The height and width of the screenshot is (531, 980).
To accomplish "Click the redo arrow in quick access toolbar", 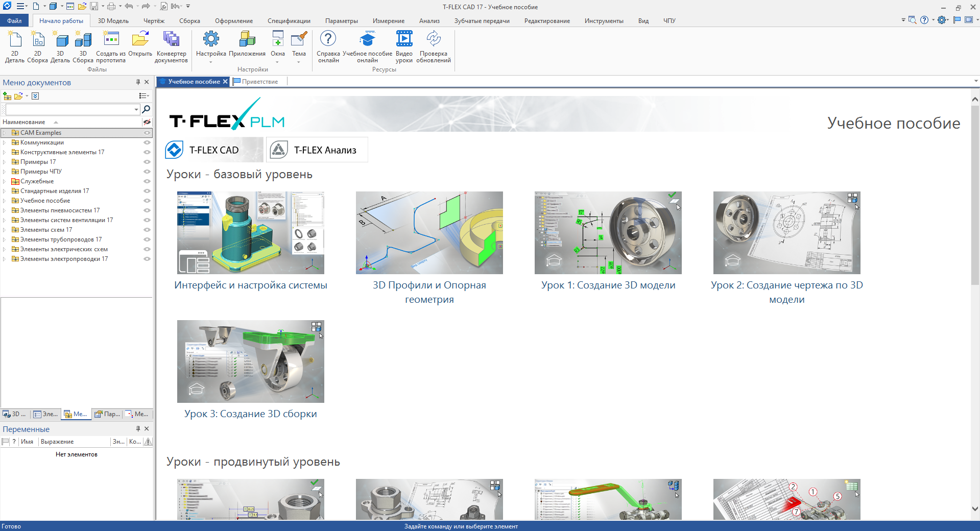I will 146,7.
